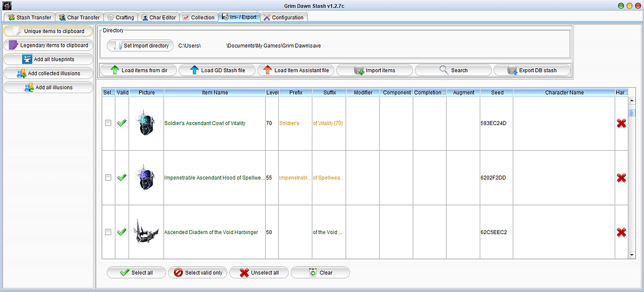The width and height of the screenshot is (644, 292).
Task: Switch to the Stash Transfer tab
Action: 30,17
